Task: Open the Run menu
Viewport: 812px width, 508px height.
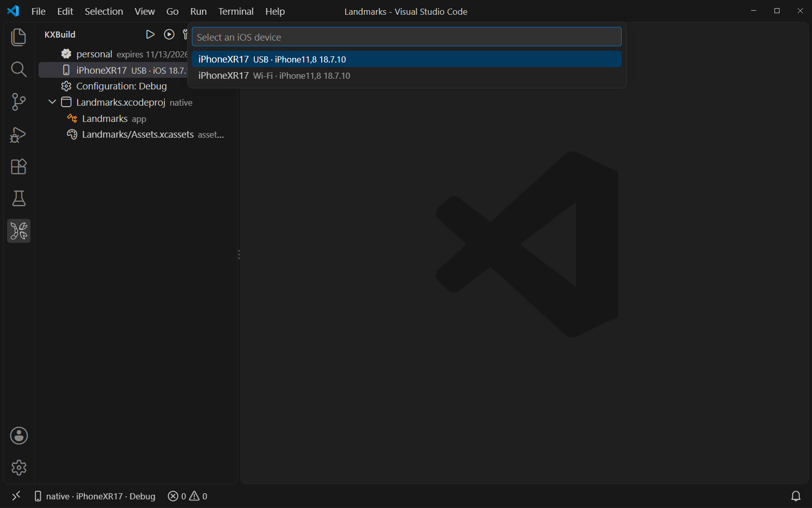Action: (198, 11)
